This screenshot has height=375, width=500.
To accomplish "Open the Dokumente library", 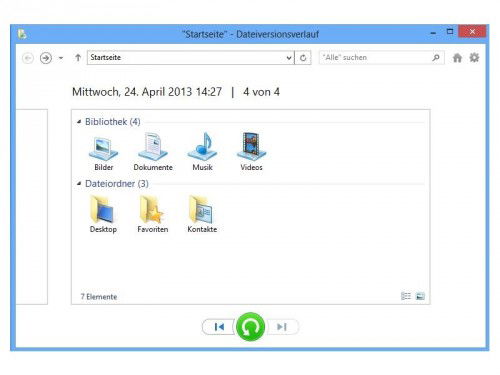I will pos(153,153).
